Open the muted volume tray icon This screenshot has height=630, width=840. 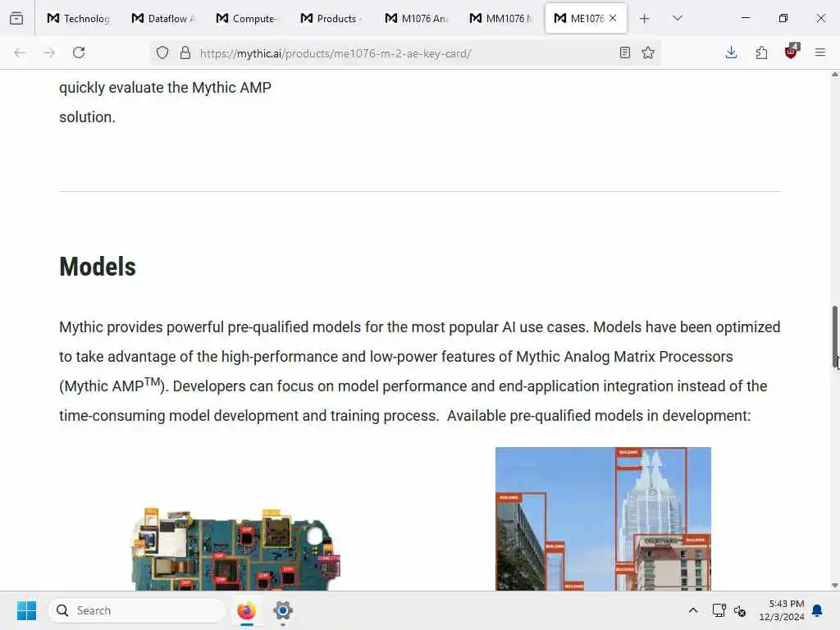pyautogui.click(x=740, y=610)
